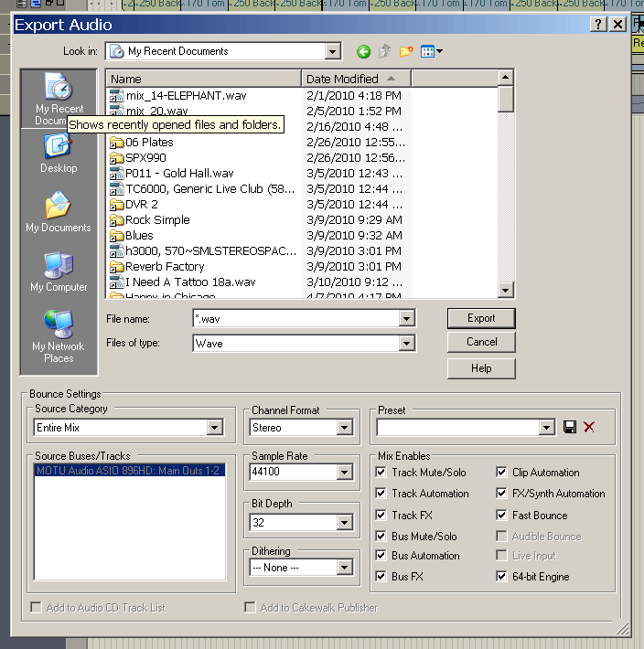Open the Sample Rate dropdown

coord(344,473)
